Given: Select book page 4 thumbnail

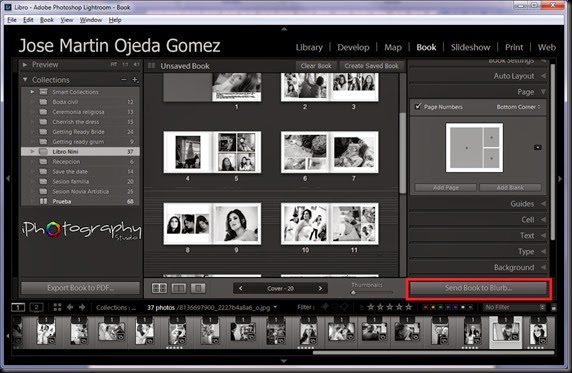Looking at the screenshot, I should [x=188, y=152].
